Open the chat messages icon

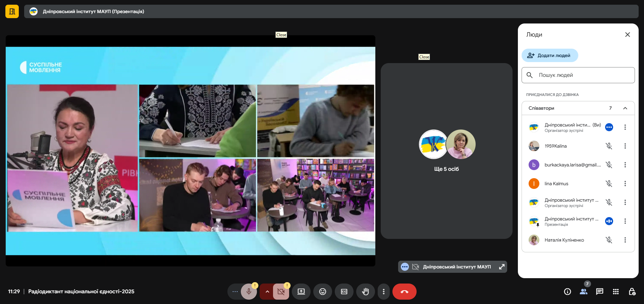pos(599,292)
